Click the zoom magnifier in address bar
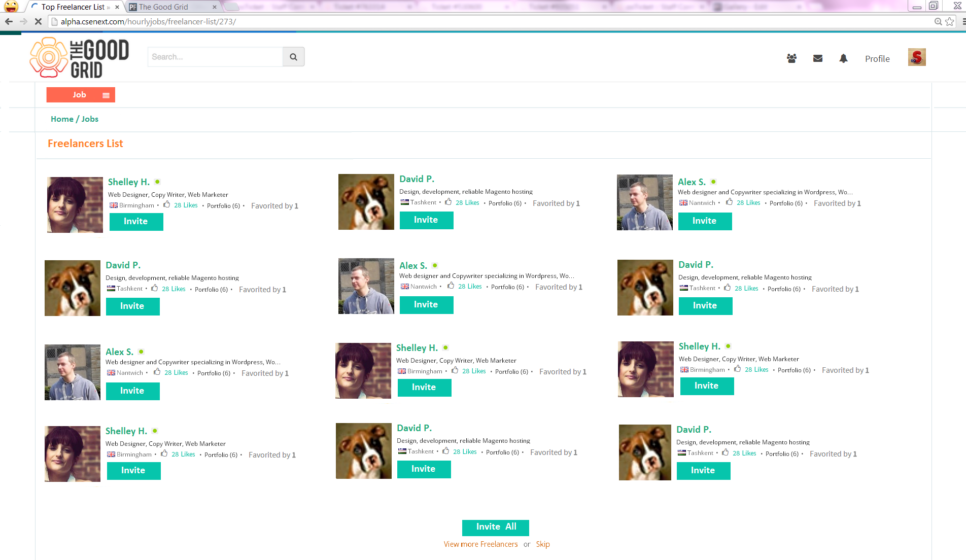 click(938, 21)
